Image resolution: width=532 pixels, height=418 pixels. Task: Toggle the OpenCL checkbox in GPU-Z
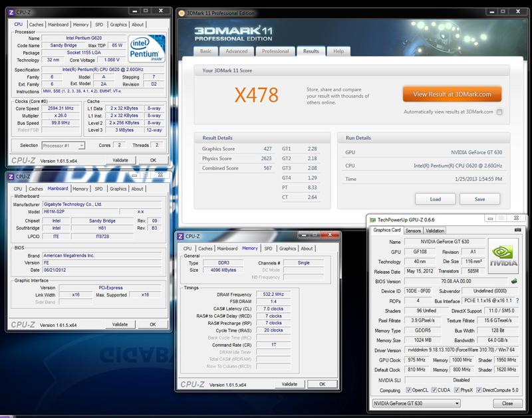[408, 390]
